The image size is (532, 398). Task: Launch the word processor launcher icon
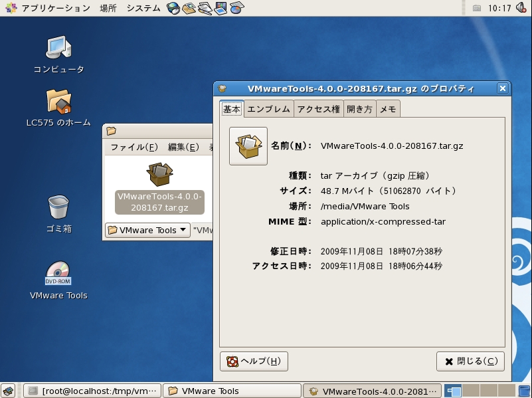point(205,8)
